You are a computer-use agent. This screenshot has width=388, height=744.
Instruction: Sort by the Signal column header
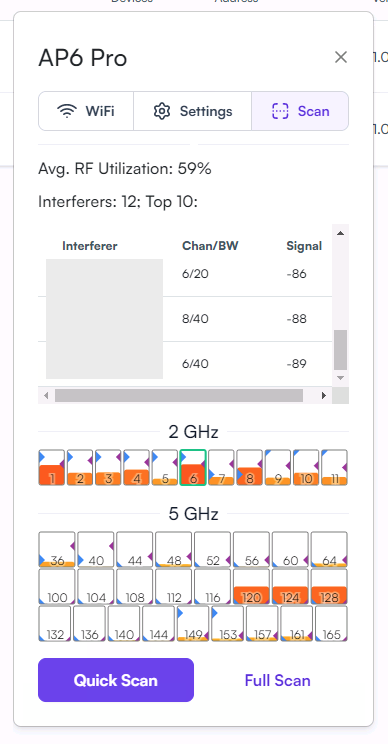304,246
